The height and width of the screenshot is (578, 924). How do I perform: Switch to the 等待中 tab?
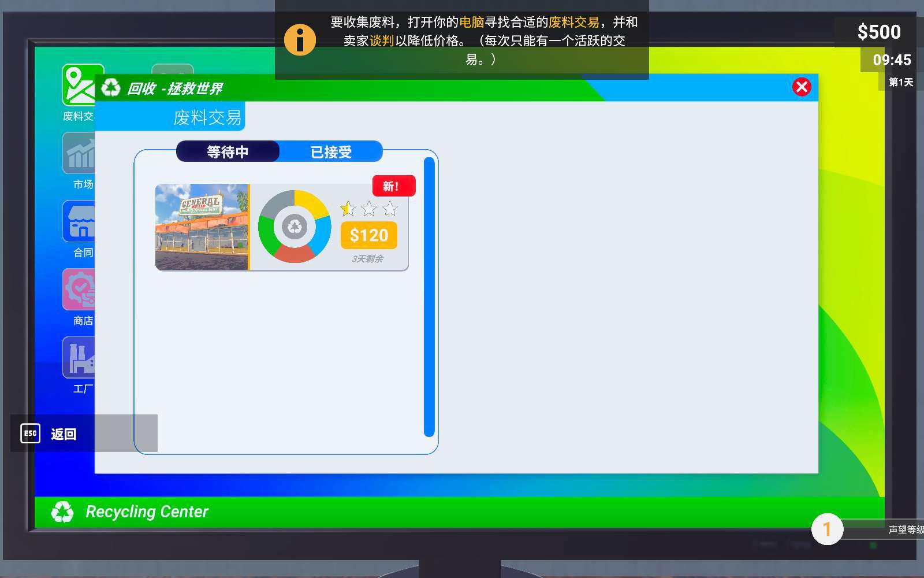(x=228, y=151)
